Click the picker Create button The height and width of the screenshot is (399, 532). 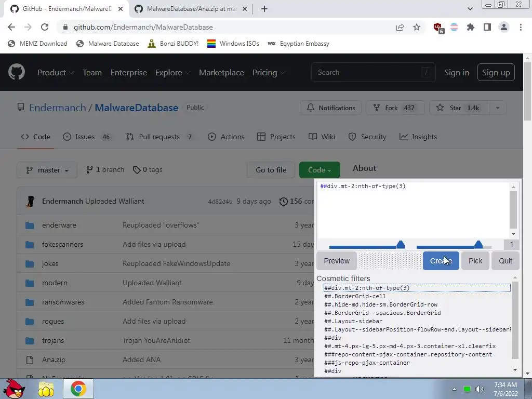pos(441,261)
